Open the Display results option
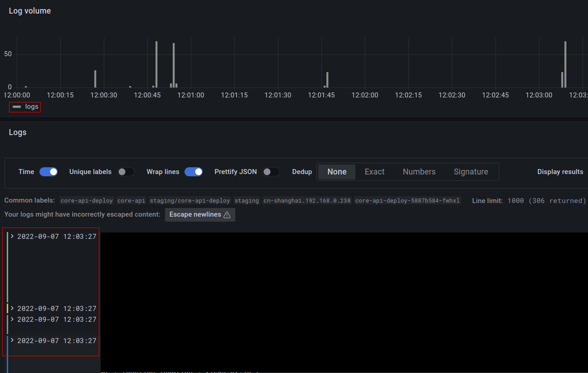This screenshot has height=373, width=588. [x=560, y=172]
